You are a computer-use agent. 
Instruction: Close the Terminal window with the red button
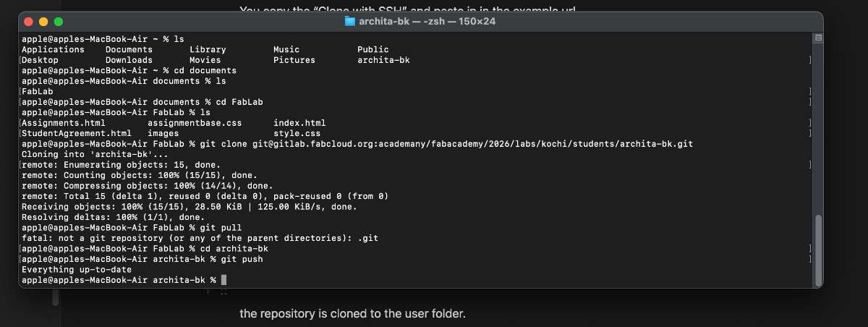pos(30,22)
